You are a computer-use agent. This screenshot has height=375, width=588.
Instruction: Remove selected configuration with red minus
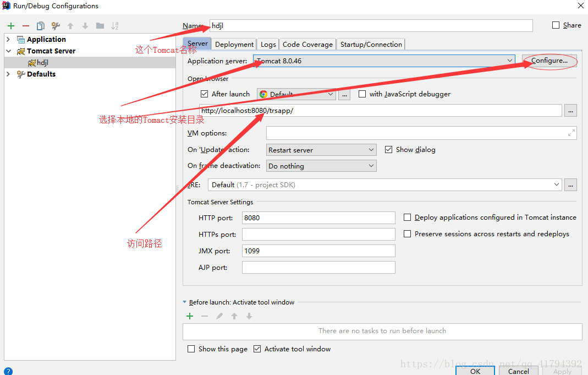coord(26,26)
